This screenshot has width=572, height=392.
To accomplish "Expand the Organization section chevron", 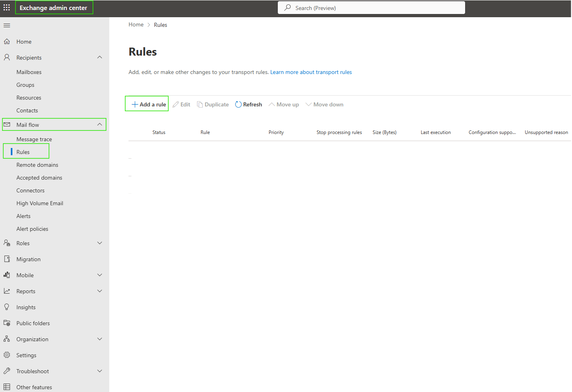I will coord(100,339).
